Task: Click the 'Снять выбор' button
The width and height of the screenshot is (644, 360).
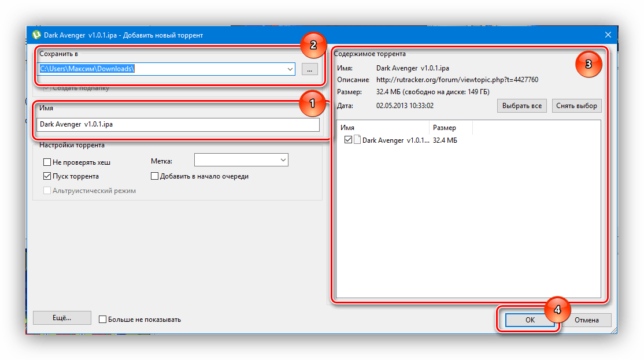Action: (576, 106)
